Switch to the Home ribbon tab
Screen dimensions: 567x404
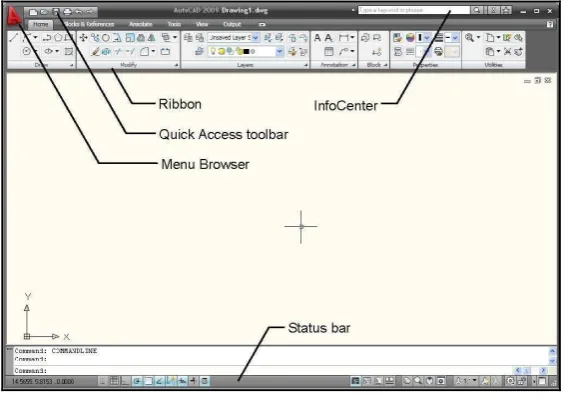click(40, 24)
